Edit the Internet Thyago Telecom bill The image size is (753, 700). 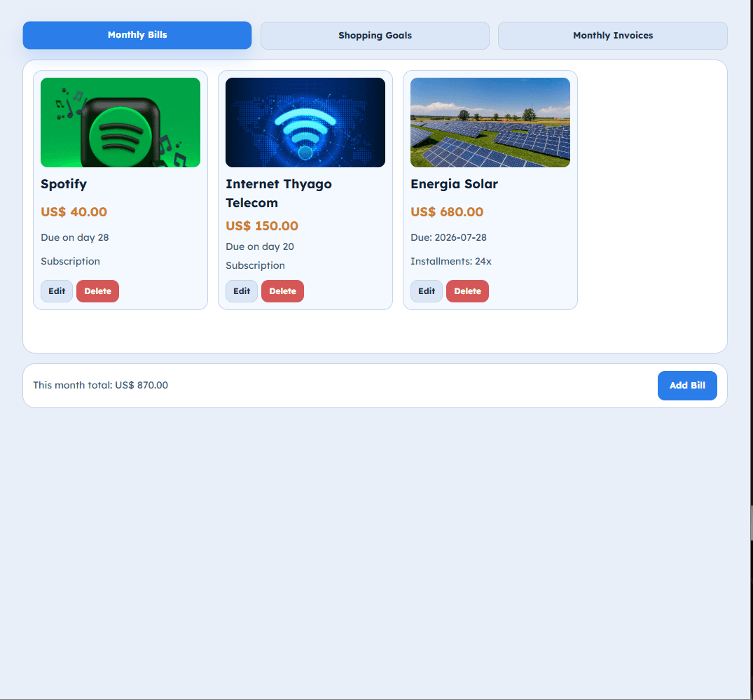tap(242, 291)
